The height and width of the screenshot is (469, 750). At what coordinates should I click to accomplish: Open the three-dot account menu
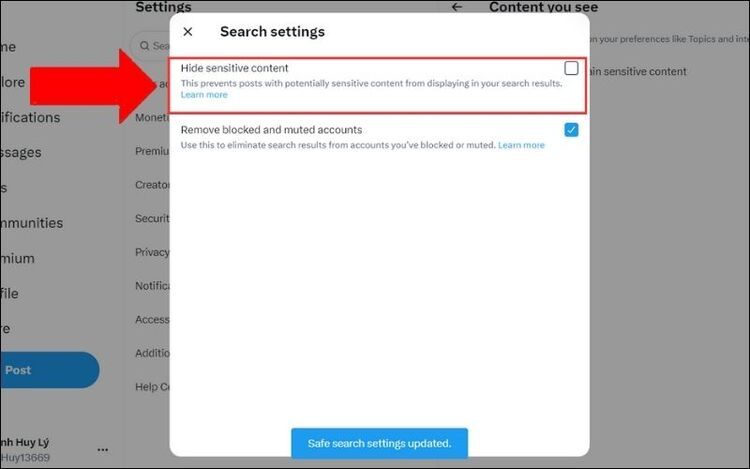click(103, 449)
